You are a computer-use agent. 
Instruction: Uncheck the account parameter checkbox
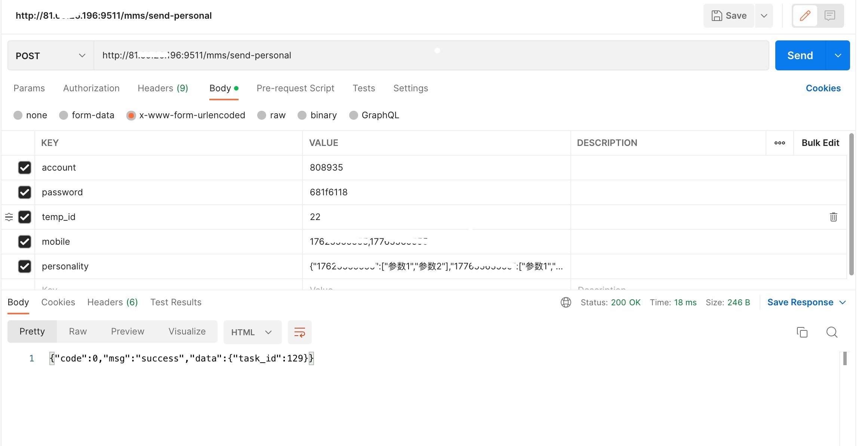[25, 168]
